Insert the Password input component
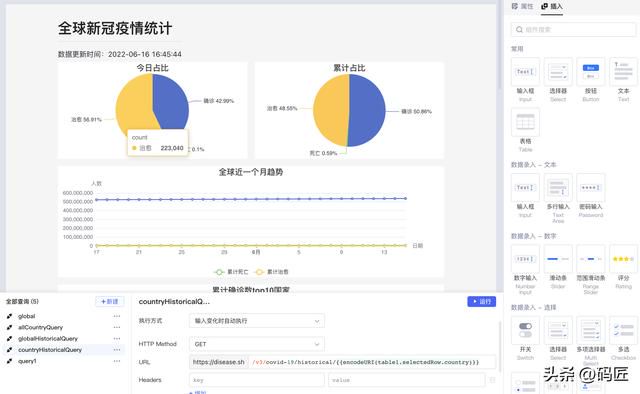 (591, 188)
